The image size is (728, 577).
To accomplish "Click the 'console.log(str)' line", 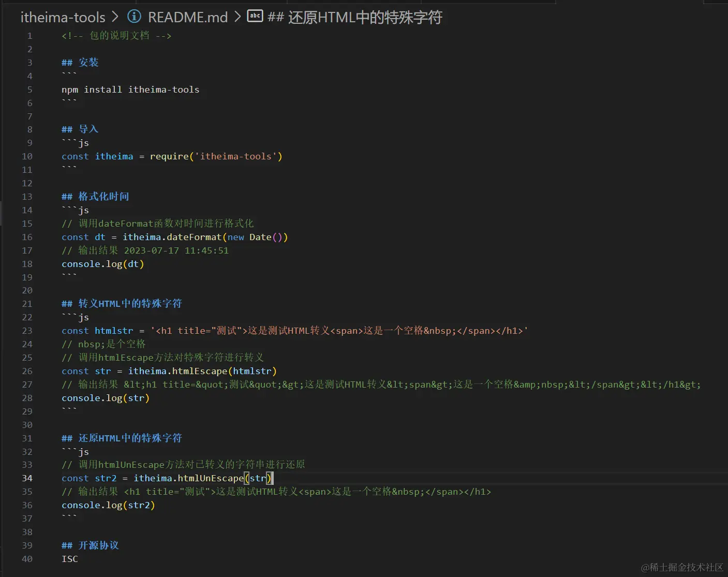I will pos(106,398).
